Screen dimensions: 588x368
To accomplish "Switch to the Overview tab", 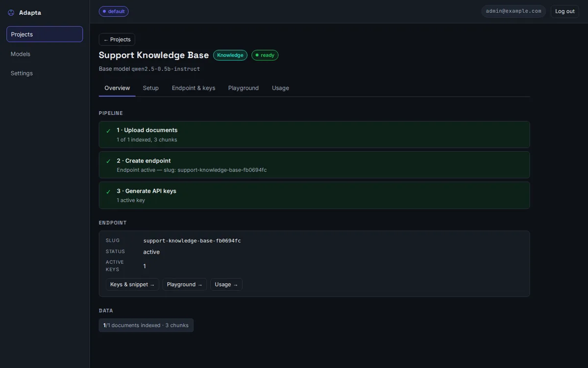I will 117,88.
